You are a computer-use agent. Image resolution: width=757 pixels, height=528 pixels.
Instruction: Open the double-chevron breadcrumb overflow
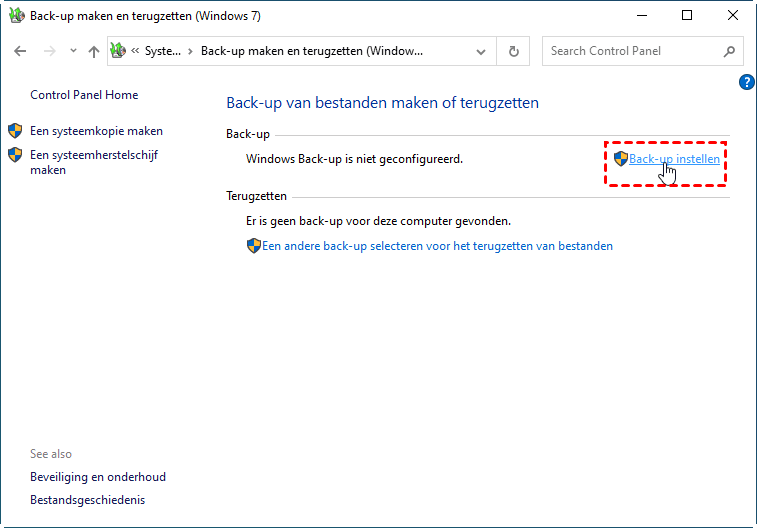[135, 50]
